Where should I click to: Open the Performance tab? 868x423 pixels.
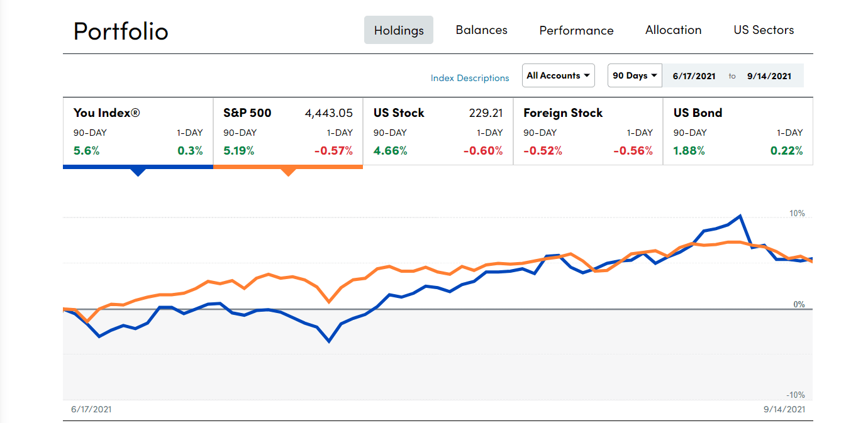576,30
